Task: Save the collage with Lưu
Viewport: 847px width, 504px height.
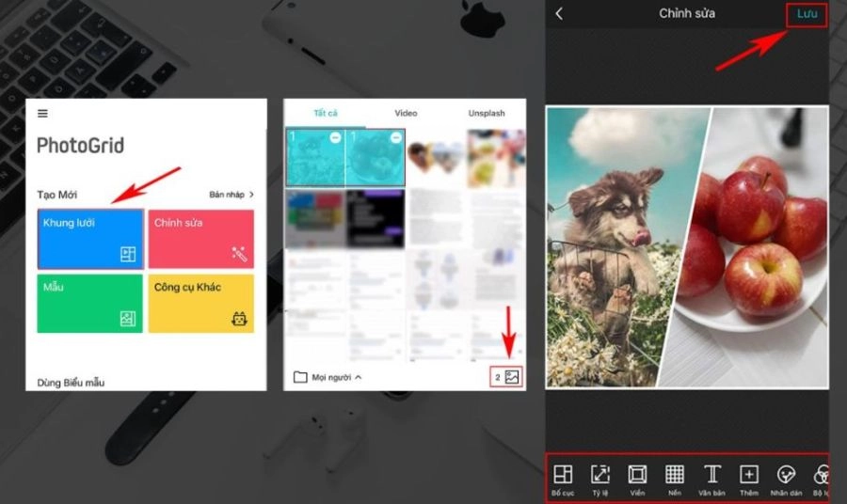Action: coord(807,14)
